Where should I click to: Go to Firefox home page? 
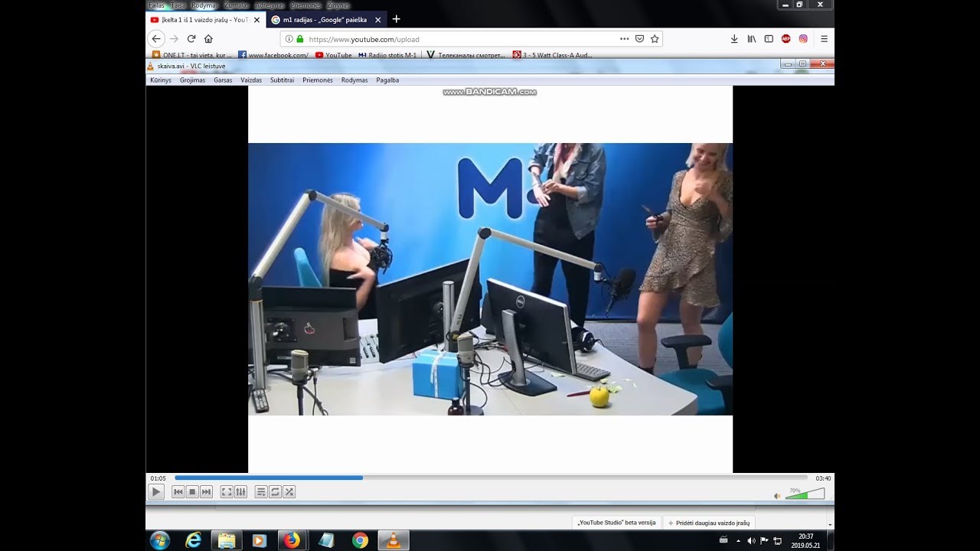tap(208, 39)
